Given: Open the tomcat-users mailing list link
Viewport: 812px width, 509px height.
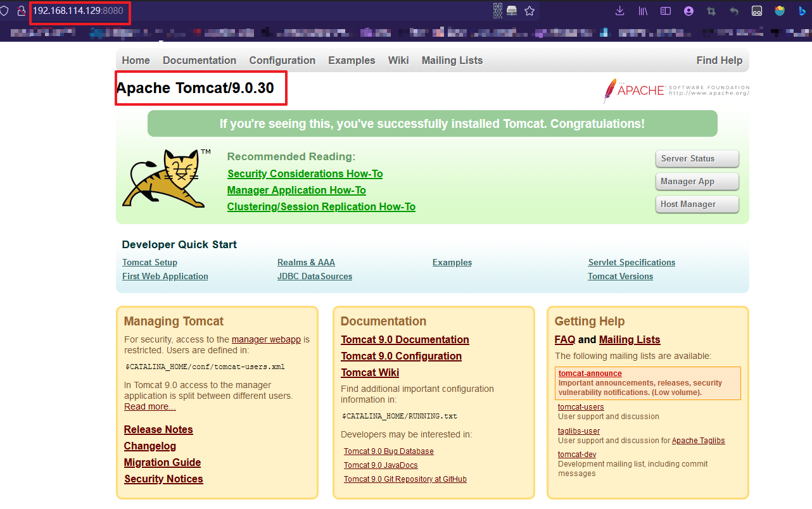Looking at the screenshot, I should [x=581, y=407].
